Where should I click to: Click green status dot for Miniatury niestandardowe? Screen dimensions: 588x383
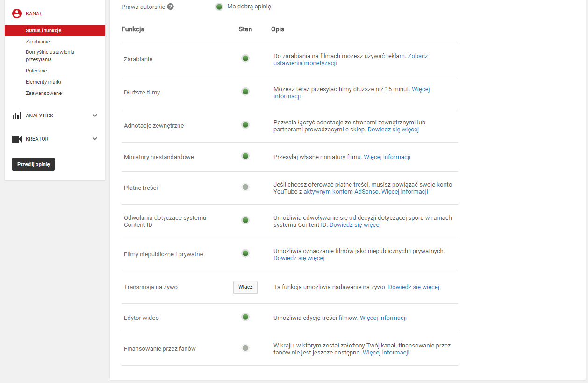coord(245,156)
